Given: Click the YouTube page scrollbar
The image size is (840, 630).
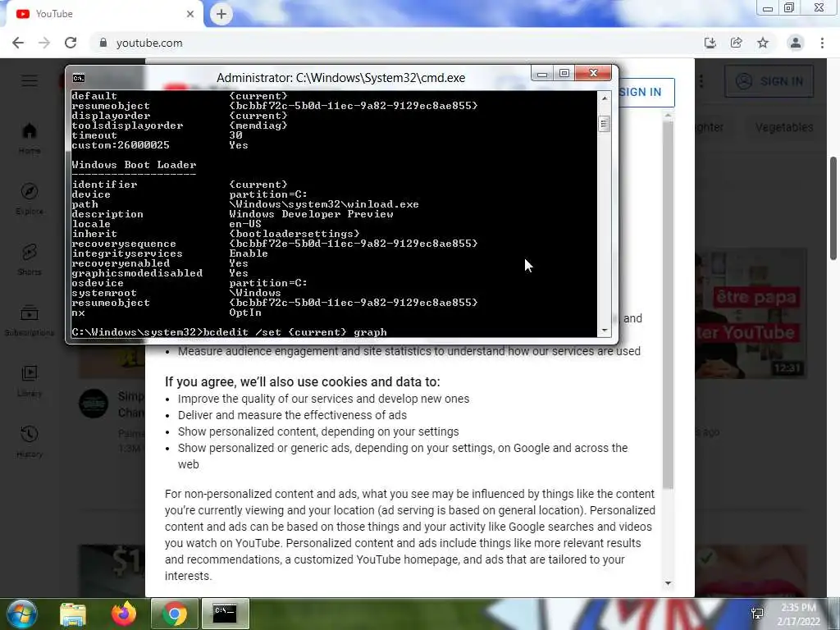Looking at the screenshot, I should [x=833, y=209].
